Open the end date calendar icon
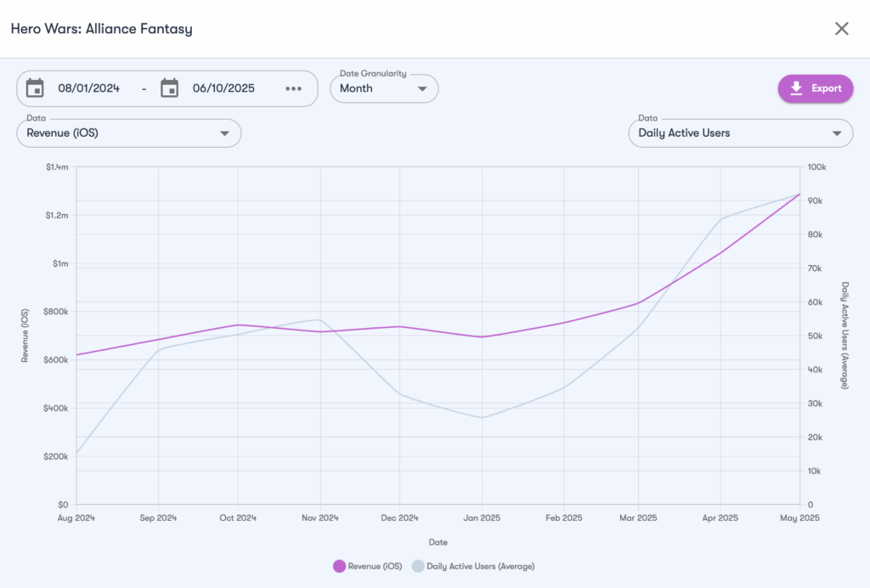 pos(170,88)
